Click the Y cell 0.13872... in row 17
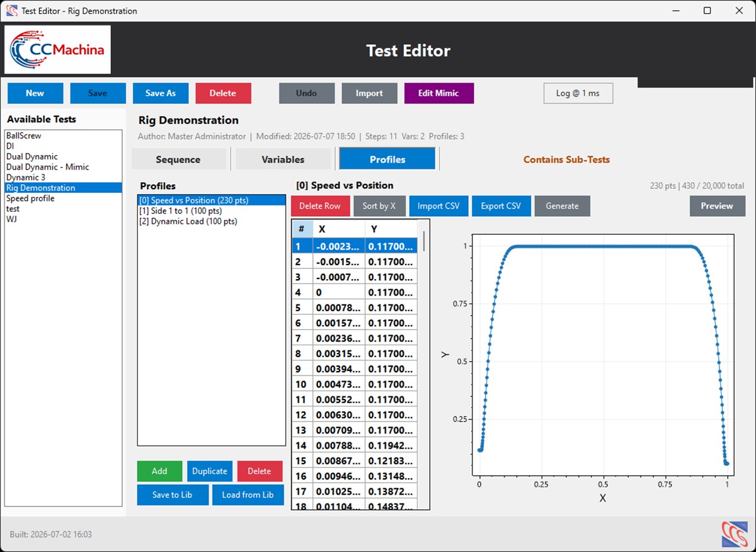This screenshot has width=756, height=552. [391, 492]
